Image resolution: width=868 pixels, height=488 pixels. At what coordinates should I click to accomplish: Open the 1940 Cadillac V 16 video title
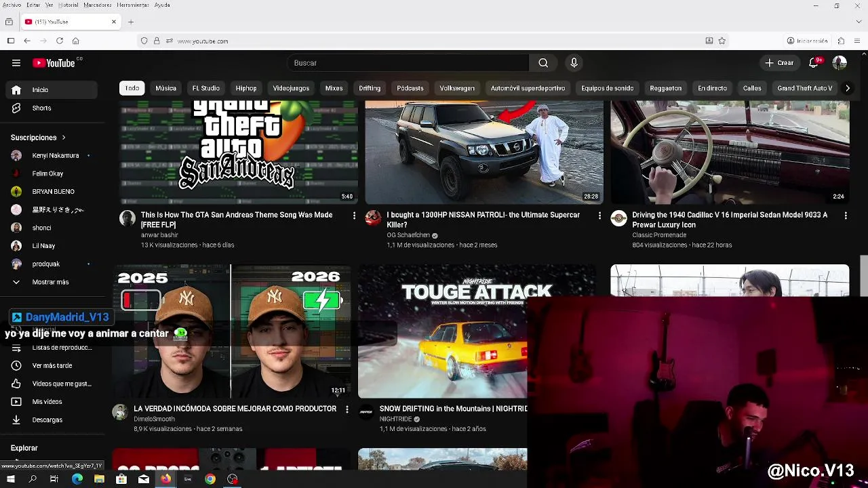click(730, 220)
